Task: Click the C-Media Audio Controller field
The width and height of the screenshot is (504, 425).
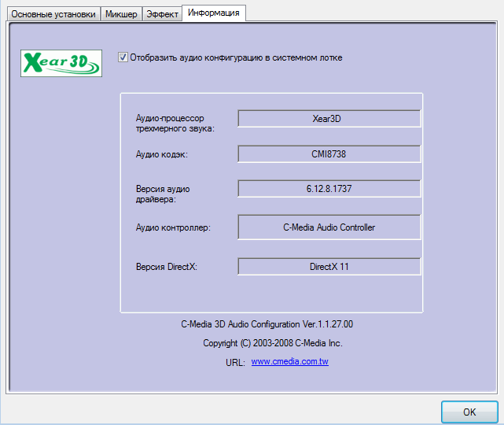Action: pos(329,227)
